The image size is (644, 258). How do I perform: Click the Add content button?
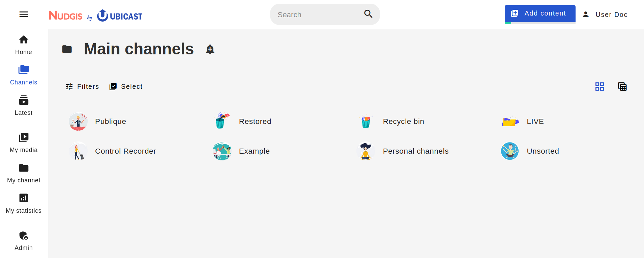[x=540, y=14]
